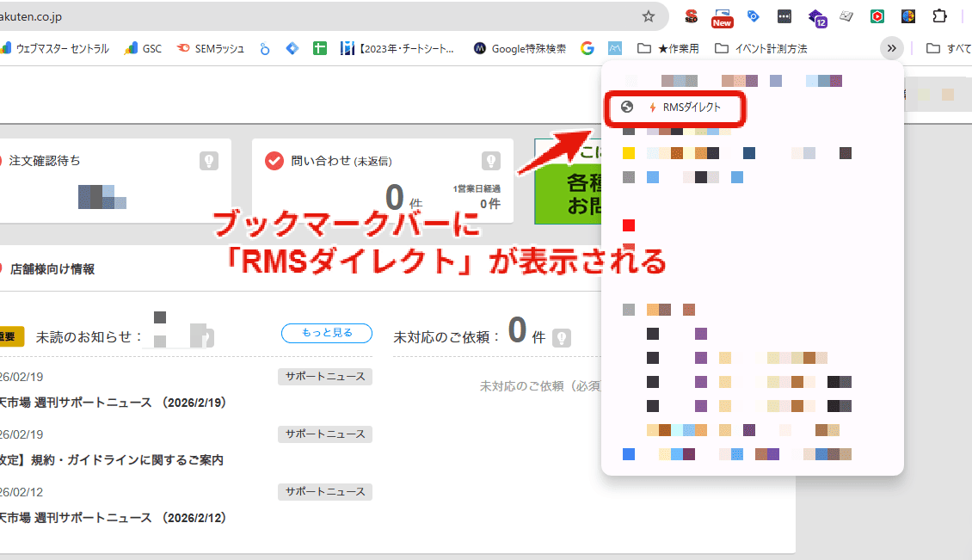Click the hint bulb beside 注文確認待ち
Viewport: 972px width, 560px height.
[x=207, y=161]
